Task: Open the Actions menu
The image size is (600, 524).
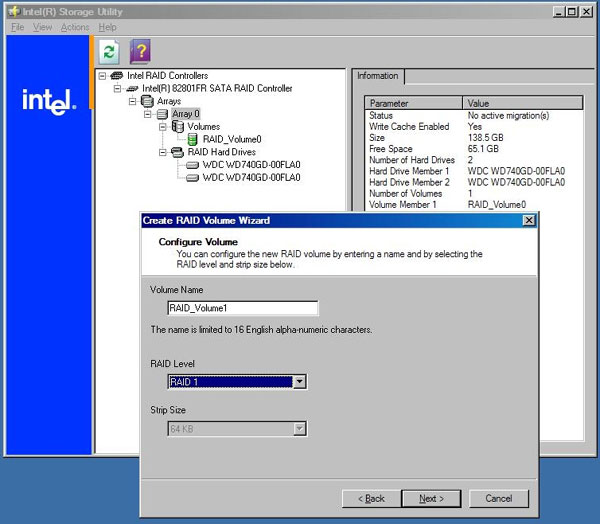Action: (x=75, y=27)
